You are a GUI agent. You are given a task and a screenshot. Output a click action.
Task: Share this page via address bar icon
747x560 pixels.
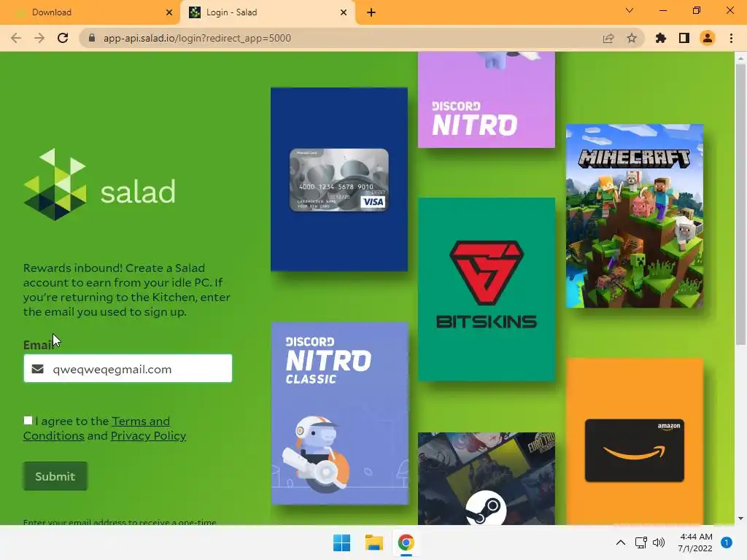608,38
